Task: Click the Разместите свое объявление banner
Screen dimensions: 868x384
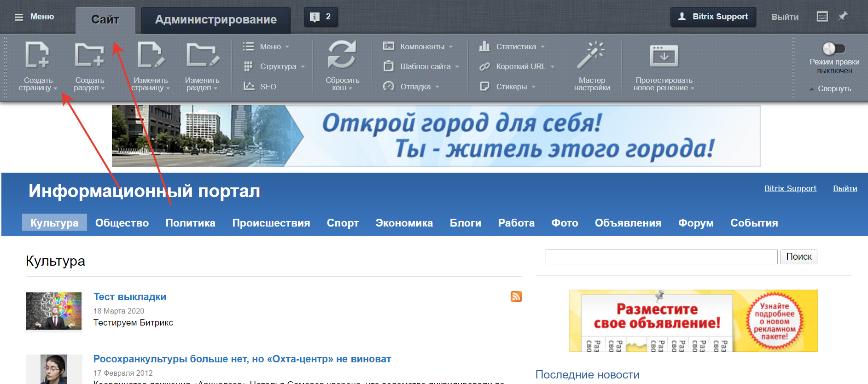Action: click(x=693, y=320)
